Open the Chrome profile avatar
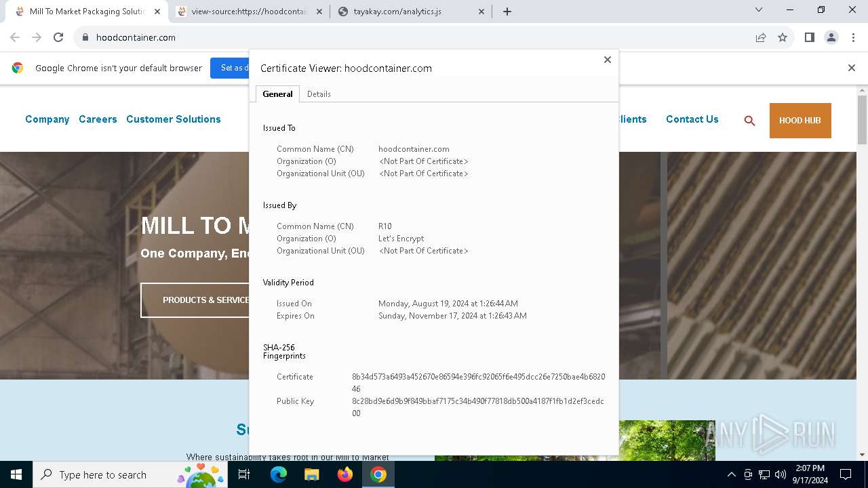868x488 pixels. pos(831,37)
